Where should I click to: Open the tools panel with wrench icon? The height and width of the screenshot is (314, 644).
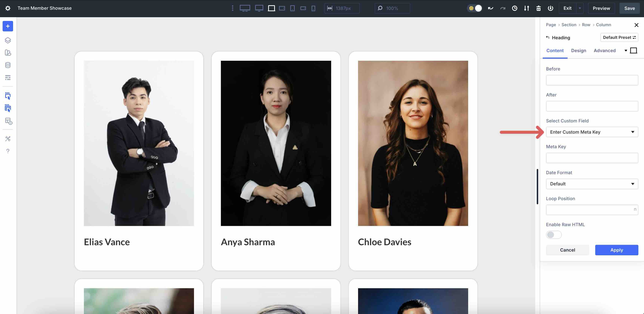click(x=7, y=139)
